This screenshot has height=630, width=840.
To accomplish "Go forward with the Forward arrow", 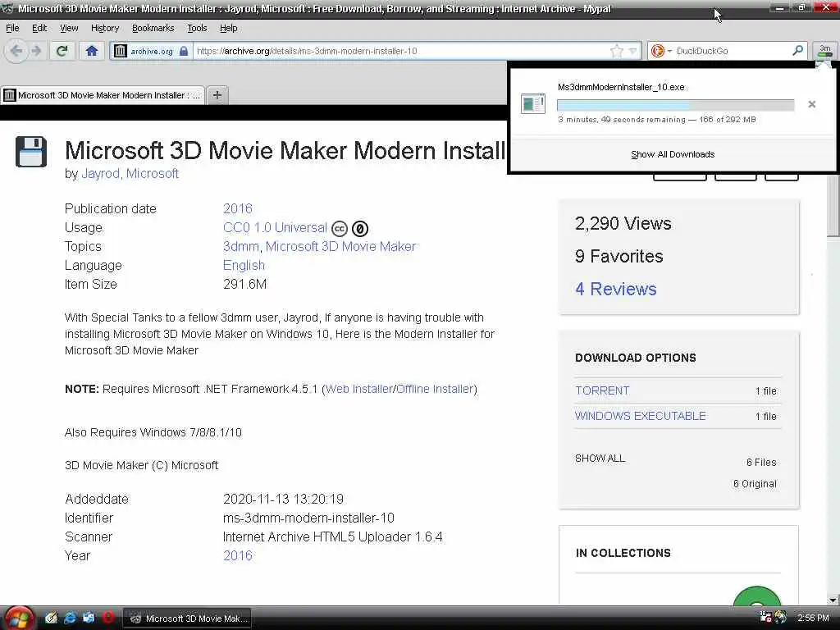I will [x=36, y=51].
